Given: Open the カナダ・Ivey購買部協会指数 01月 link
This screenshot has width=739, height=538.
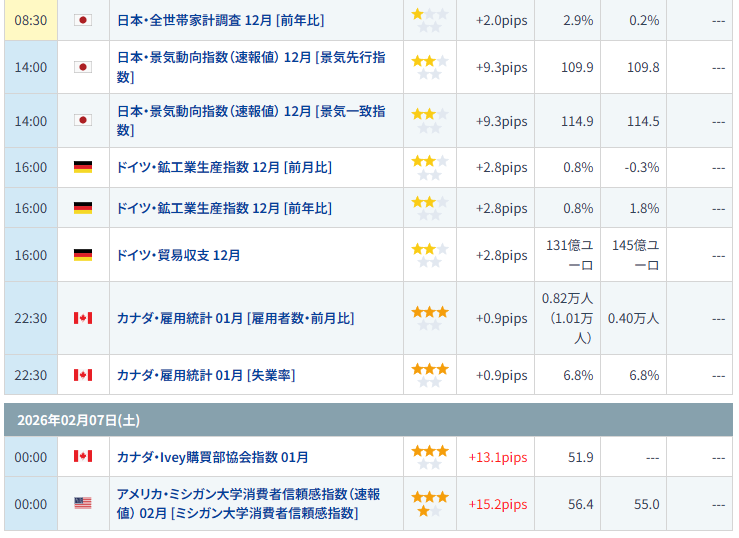Looking at the screenshot, I should click(x=213, y=457).
